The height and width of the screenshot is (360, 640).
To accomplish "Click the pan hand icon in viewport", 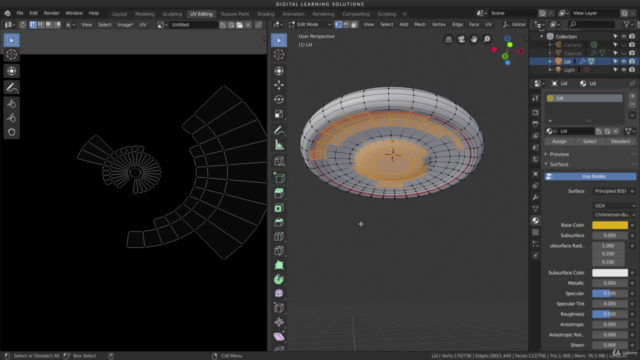I will (x=474, y=39).
